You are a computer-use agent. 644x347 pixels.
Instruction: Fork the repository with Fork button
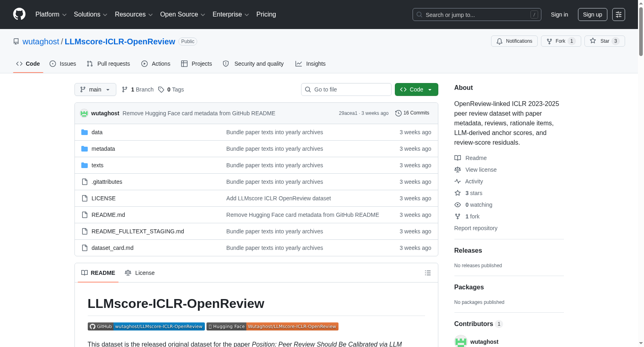[561, 41]
